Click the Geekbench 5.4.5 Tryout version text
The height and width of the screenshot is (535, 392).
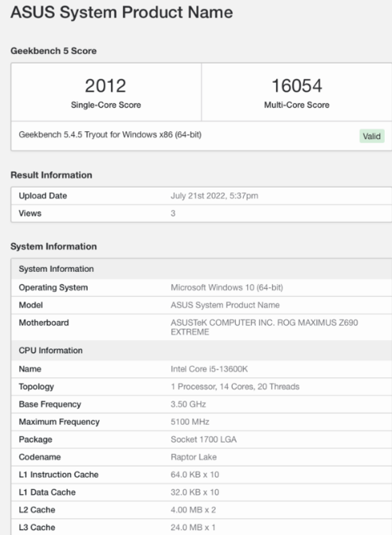pos(110,134)
